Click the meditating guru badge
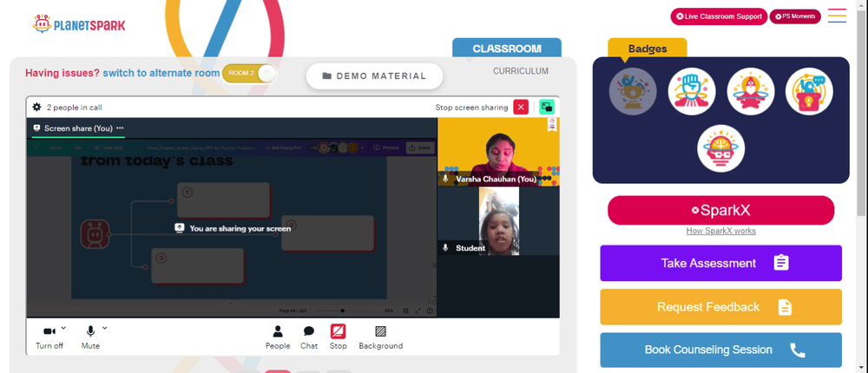 750,91
